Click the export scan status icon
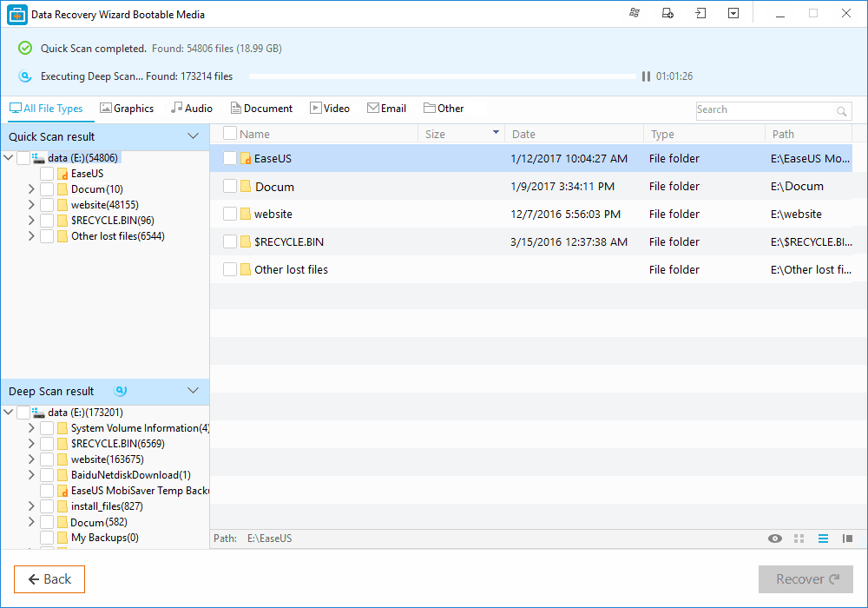 [667, 13]
